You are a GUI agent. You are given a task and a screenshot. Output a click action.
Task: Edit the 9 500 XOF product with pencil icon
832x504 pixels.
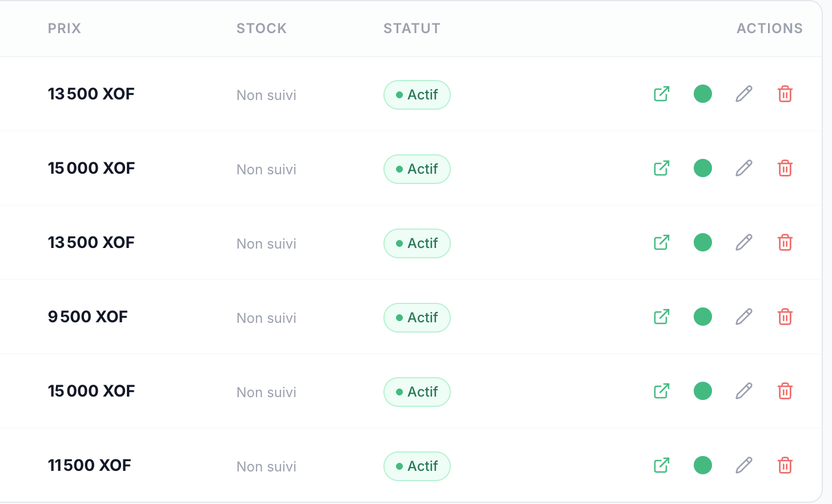pyautogui.click(x=744, y=317)
